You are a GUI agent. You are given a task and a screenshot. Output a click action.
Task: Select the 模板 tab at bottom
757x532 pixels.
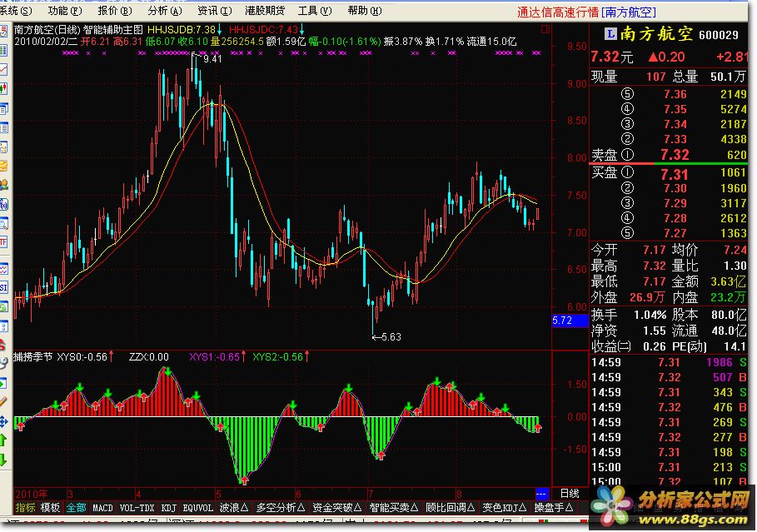click(50, 507)
